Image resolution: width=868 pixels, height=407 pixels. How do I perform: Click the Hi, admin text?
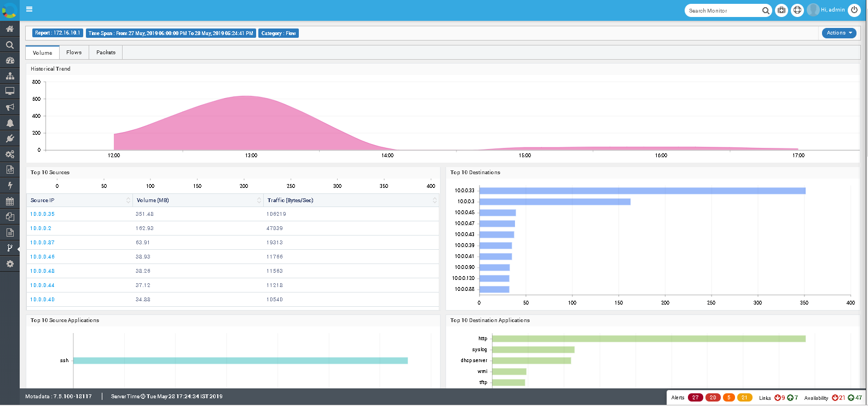(833, 10)
